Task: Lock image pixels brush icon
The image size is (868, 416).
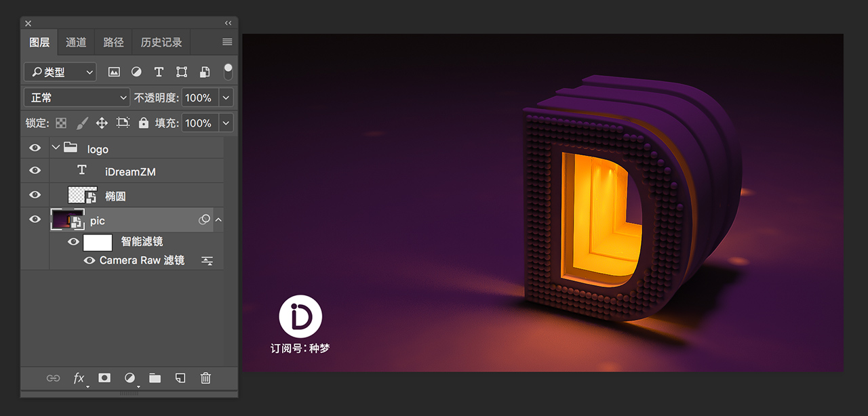Action: pyautogui.click(x=81, y=123)
